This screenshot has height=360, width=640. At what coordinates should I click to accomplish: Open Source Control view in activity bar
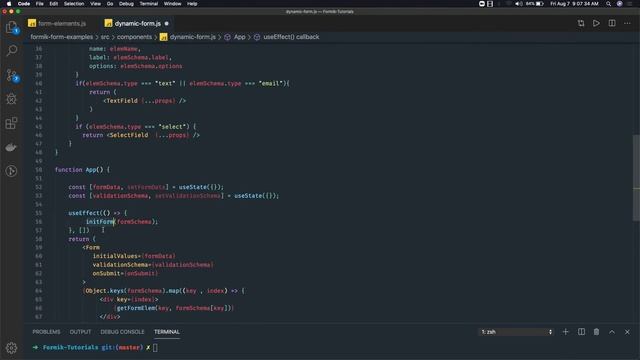pyautogui.click(x=11, y=75)
